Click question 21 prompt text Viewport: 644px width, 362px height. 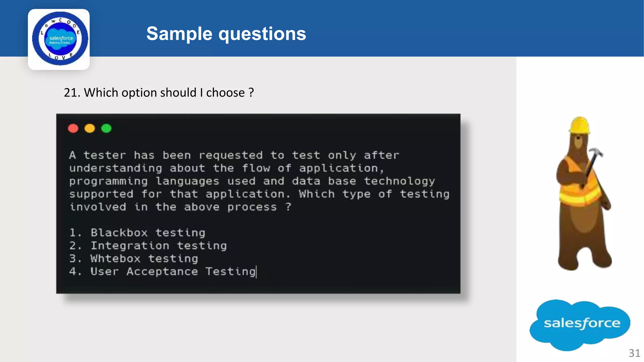158,93
